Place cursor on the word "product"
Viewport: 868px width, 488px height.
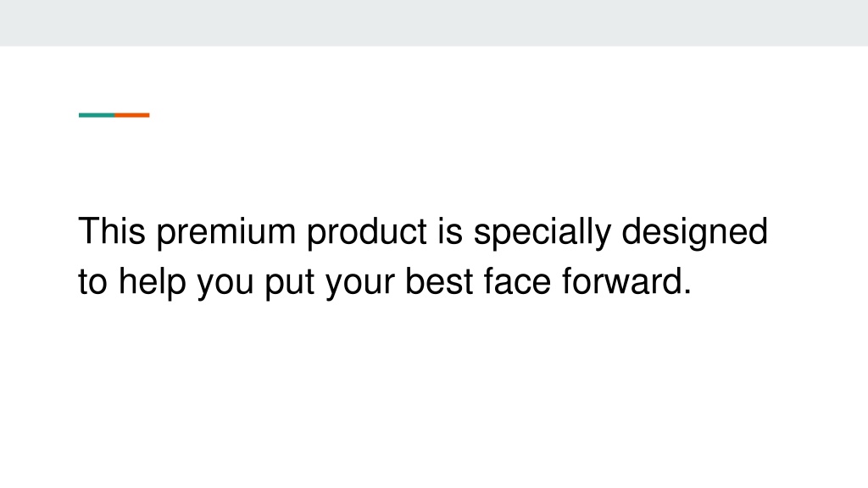tap(367, 234)
